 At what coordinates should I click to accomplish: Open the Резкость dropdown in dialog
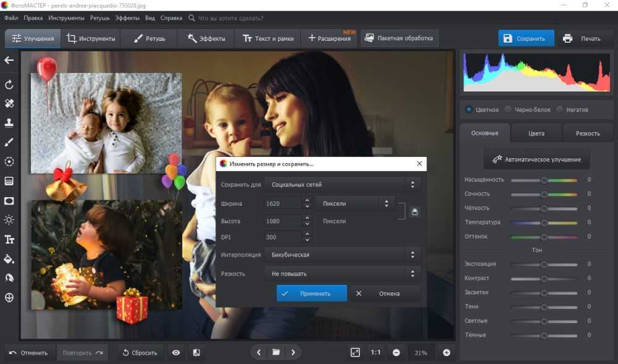pos(342,273)
